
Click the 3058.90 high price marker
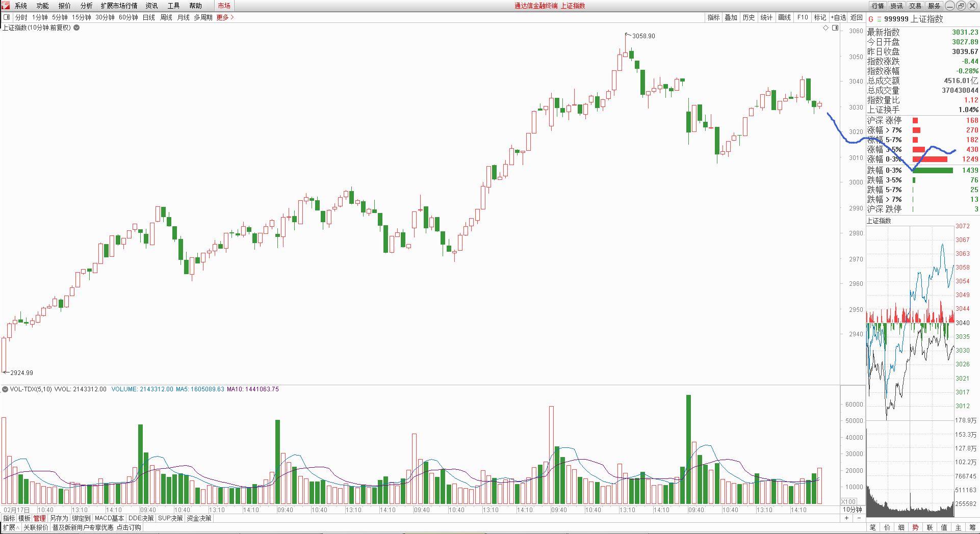tap(643, 36)
